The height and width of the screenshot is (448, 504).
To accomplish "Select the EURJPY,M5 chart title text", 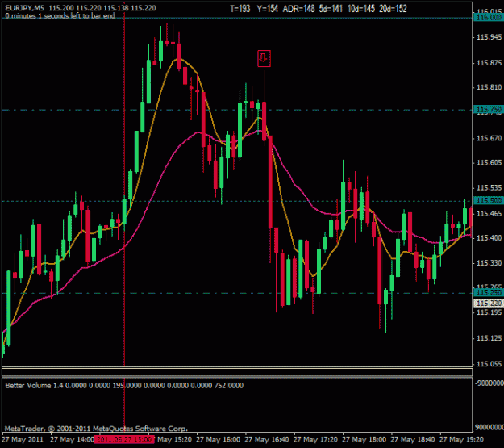I will click(x=25, y=8).
